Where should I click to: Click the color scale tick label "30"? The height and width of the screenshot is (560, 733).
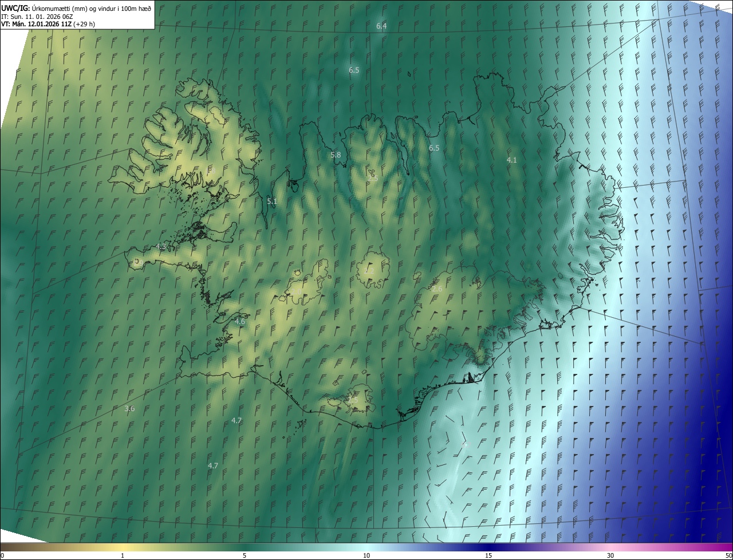(610, 555)
